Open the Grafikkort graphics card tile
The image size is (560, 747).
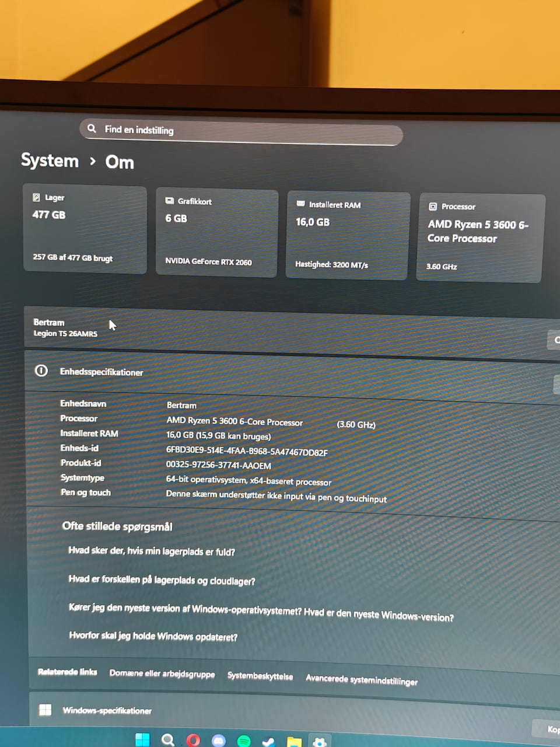[216, 233]
